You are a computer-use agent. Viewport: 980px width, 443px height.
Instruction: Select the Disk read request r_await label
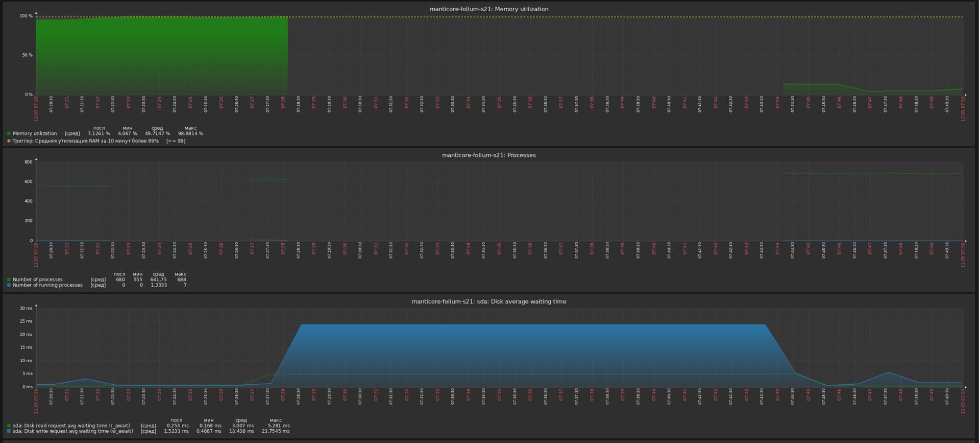coord(71,426)
